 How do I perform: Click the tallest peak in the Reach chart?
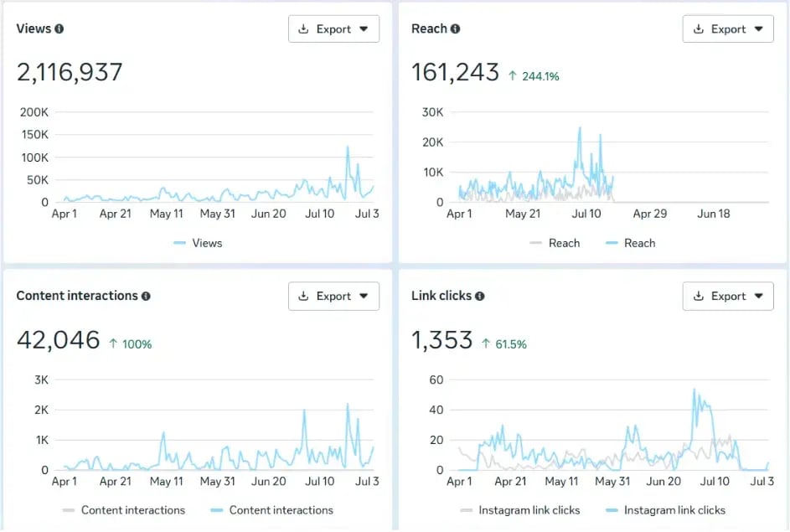click(580, 128)
